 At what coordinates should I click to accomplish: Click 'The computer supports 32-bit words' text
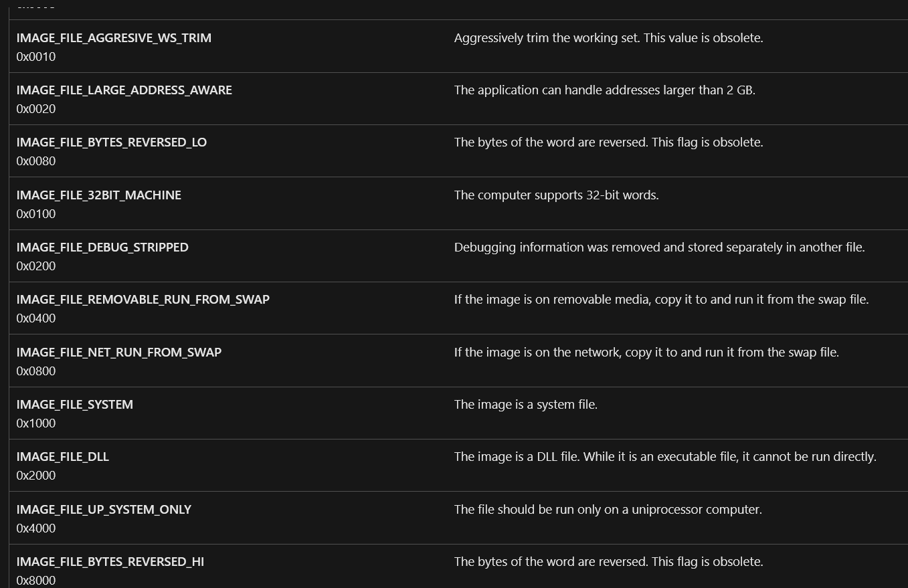click(x=557, y=195)
